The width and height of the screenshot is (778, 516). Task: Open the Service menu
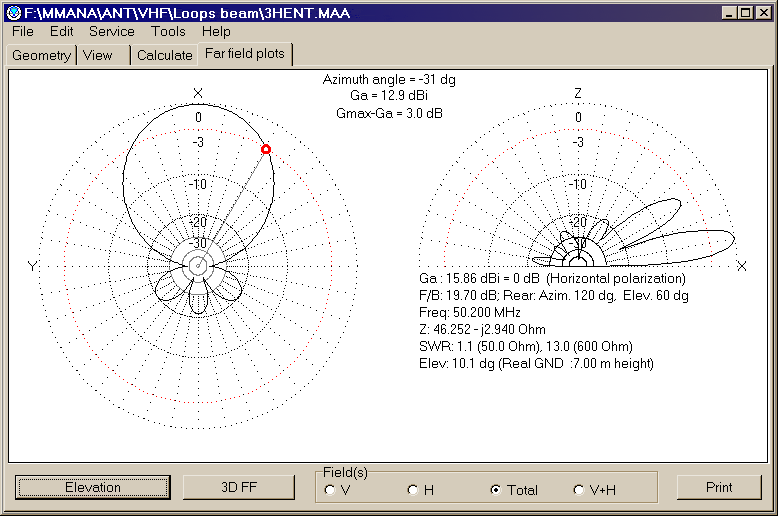[112, 31]
